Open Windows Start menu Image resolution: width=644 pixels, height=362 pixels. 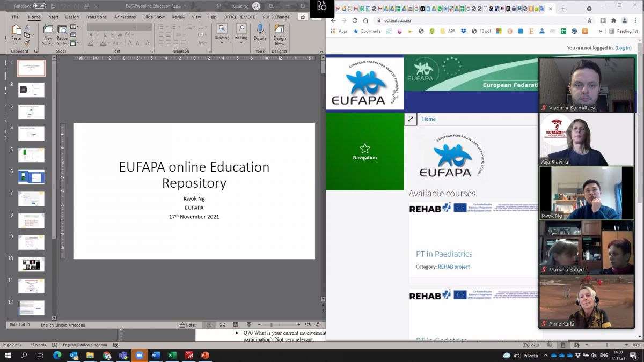point(9,355)
